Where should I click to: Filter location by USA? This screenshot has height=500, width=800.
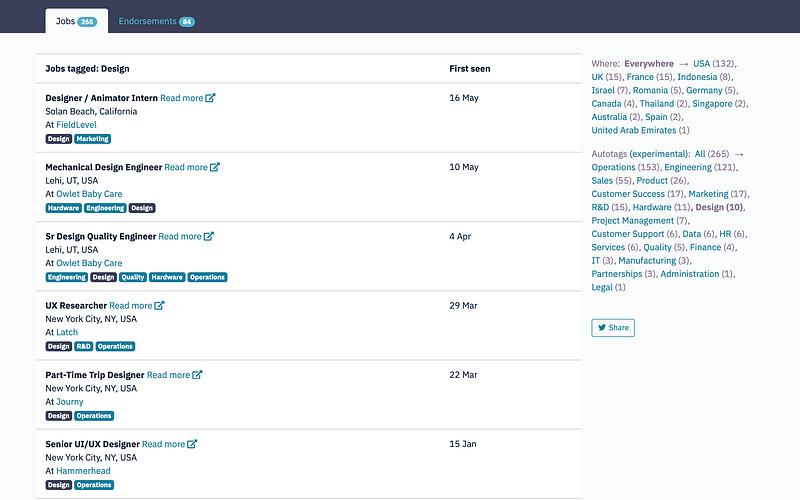[701, 64]
